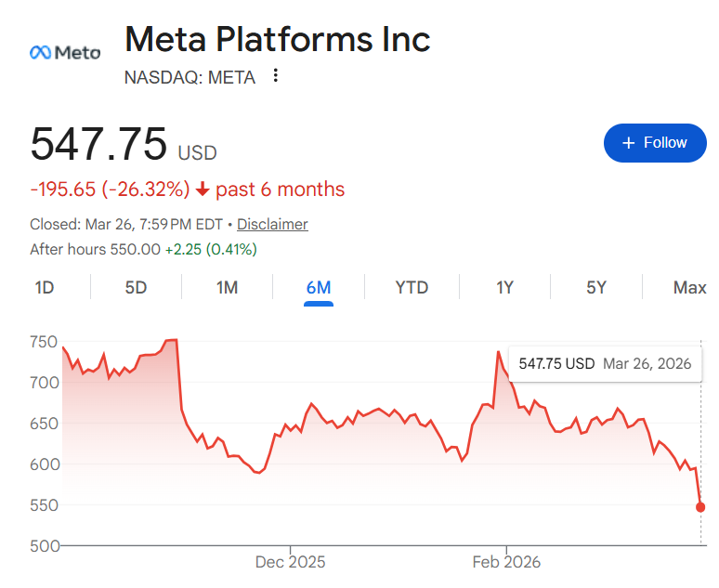The width and height of the screenshot is (719, 588).
Task: Open the Disclaimer link
Action: (x=272, y=224)
